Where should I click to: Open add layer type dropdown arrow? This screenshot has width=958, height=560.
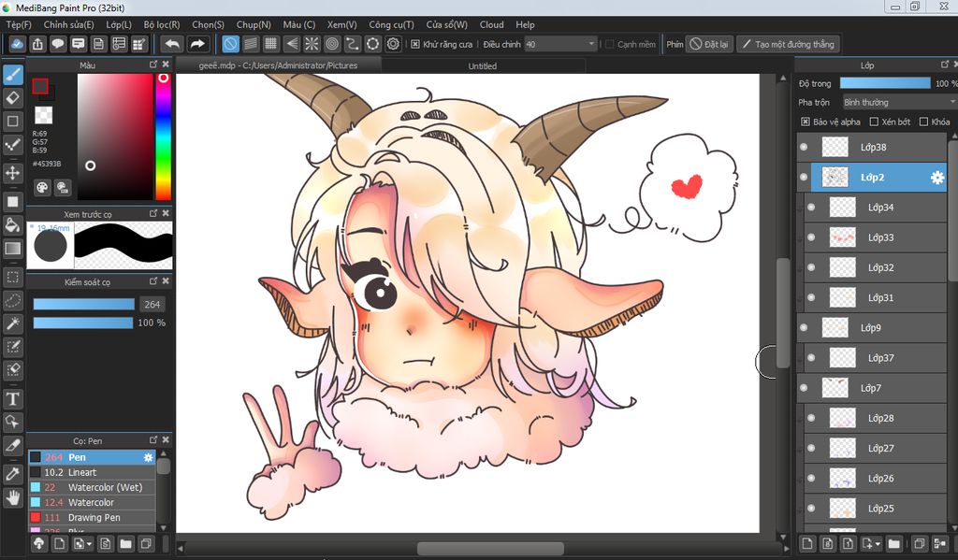click(x=878, y=543)
